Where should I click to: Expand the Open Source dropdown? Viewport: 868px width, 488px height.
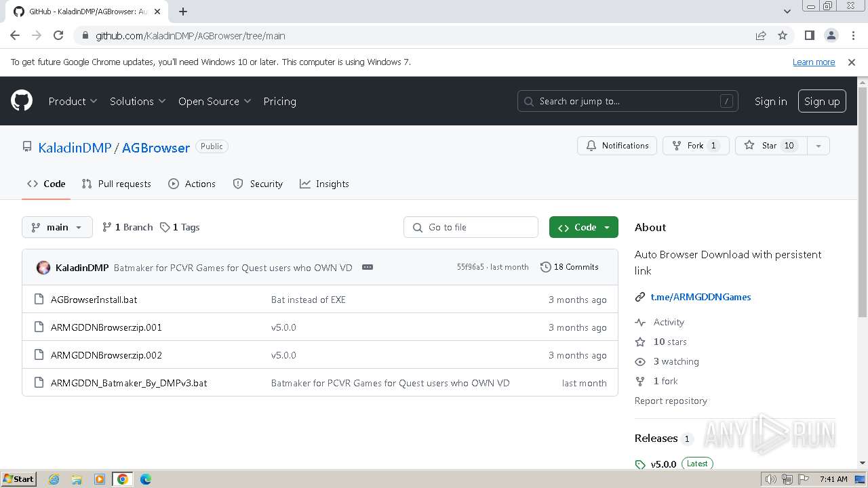point(214,101)
